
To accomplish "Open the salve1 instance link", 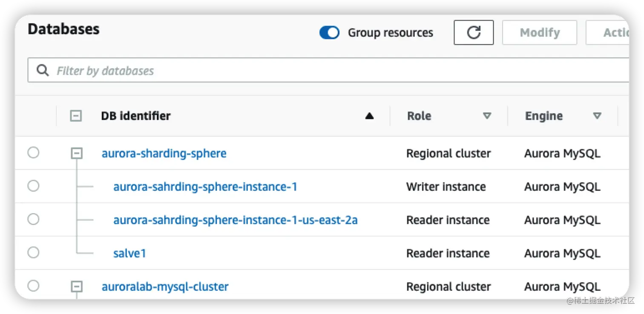I will [x=129, y=253].
